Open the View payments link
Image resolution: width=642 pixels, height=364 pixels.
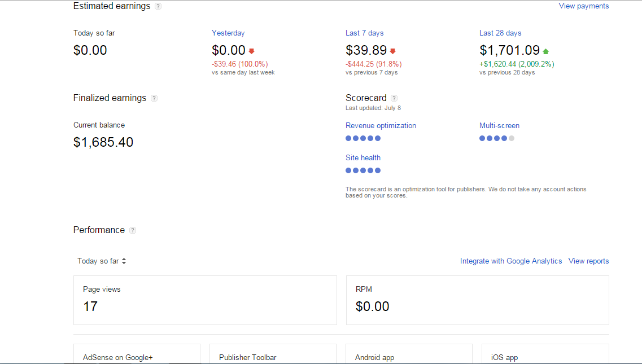coord(584,6)
